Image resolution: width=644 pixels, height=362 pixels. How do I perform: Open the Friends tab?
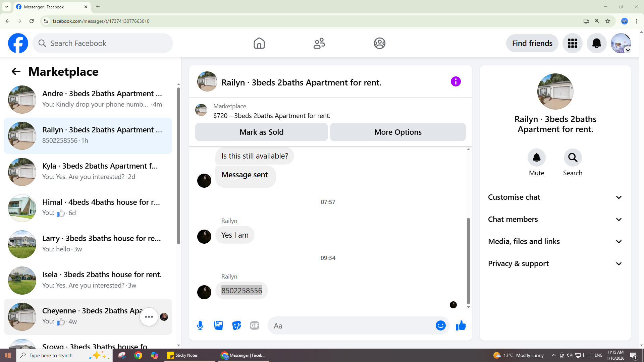point(319,43)
